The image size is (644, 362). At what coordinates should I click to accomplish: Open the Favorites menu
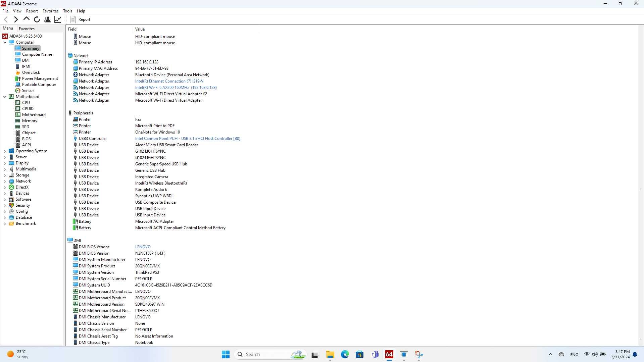(50, 11)
